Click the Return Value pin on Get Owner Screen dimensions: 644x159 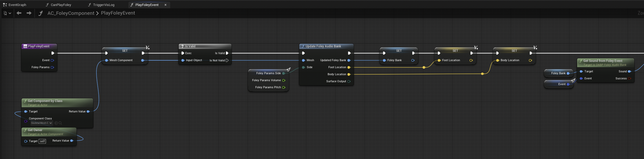click(x=72, y=141)
